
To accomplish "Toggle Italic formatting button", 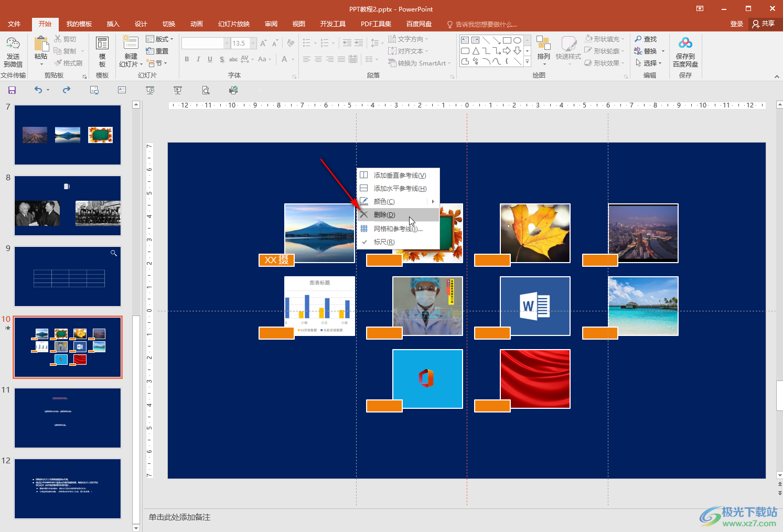I will click(x=198, y=59).
